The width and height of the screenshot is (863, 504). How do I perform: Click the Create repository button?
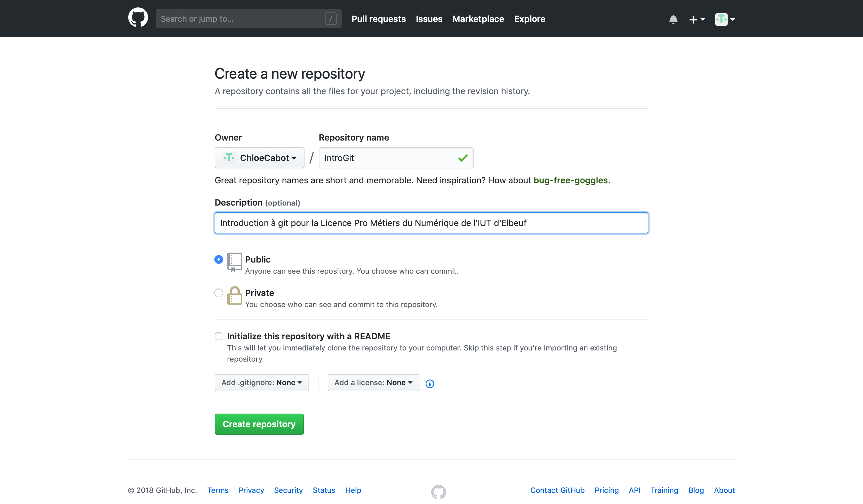point(259,424)
